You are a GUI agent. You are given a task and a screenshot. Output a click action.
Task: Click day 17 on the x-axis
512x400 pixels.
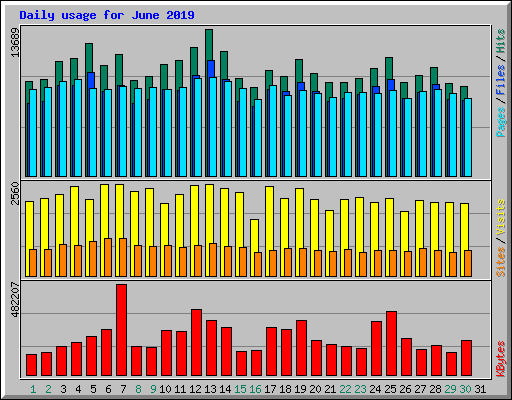tap(270, 389)
